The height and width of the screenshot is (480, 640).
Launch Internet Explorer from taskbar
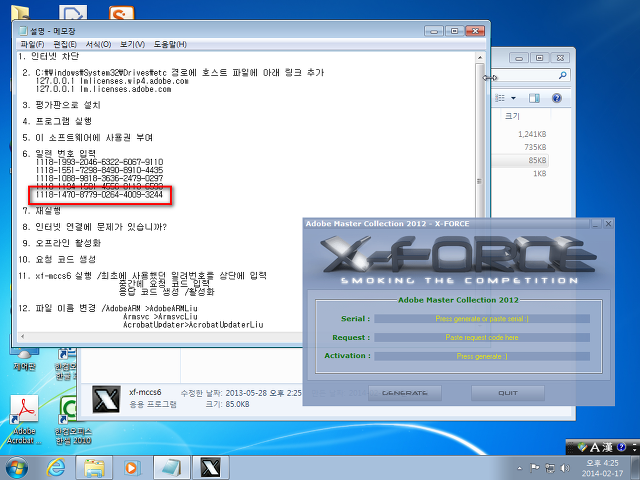(x=56, y=467)
